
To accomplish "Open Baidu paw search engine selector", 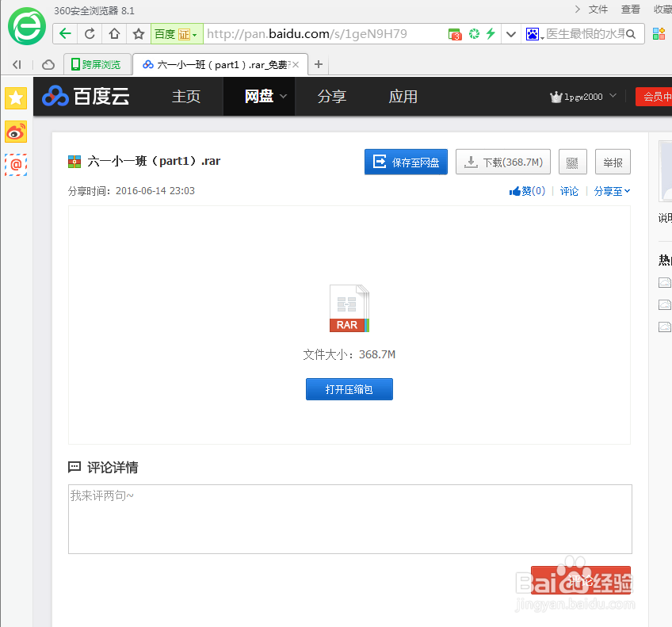I will (534, 34).
